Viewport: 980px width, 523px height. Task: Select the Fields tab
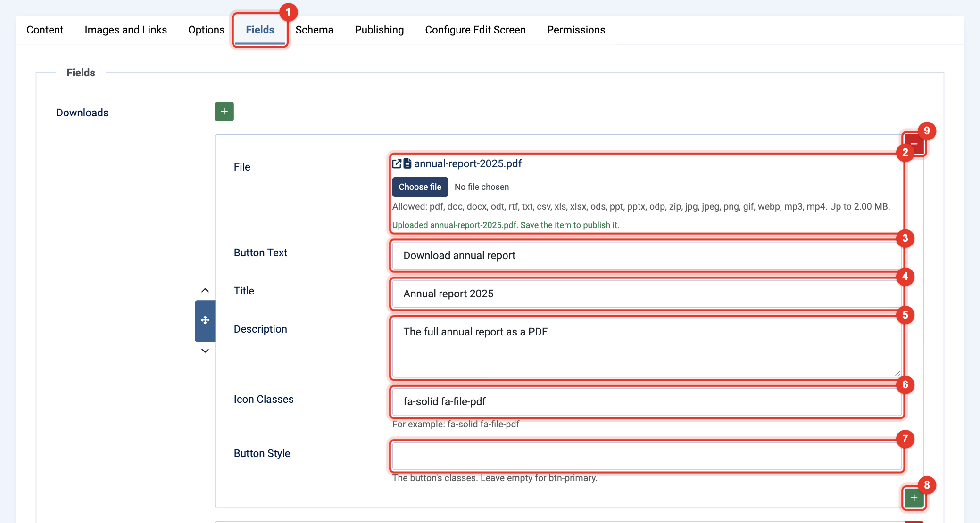tap(260, 30)
